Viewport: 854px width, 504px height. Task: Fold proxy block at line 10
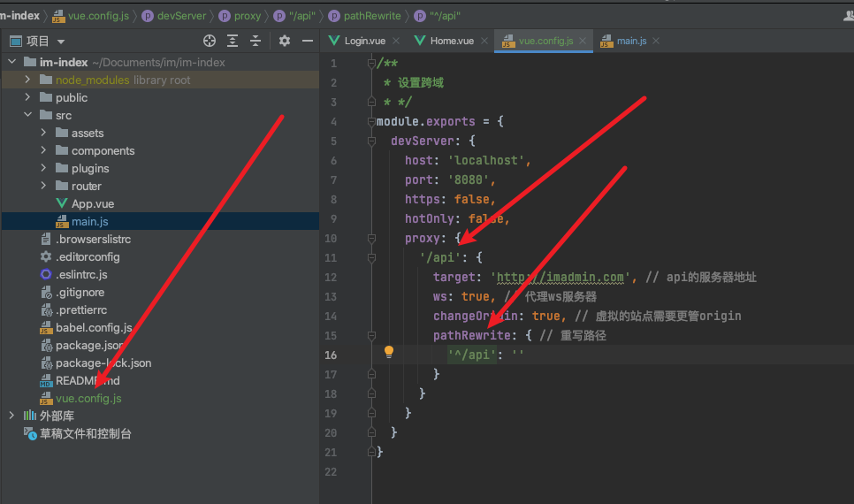point(371,238)
